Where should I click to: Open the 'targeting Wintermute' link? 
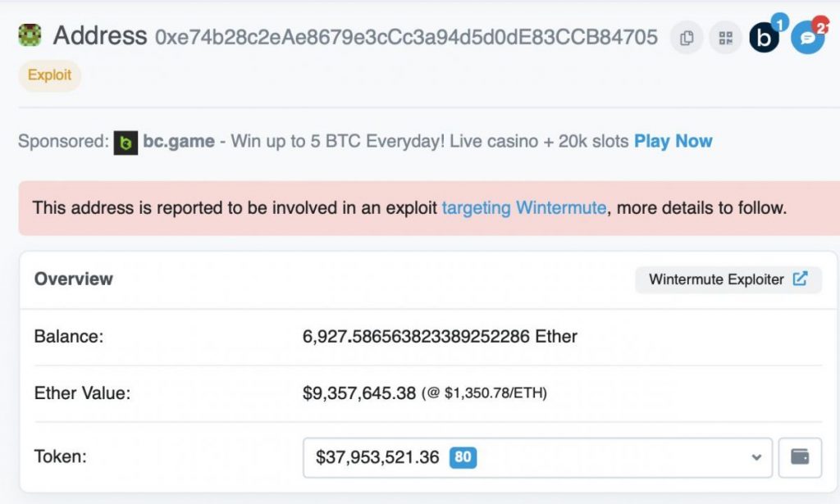524,207
